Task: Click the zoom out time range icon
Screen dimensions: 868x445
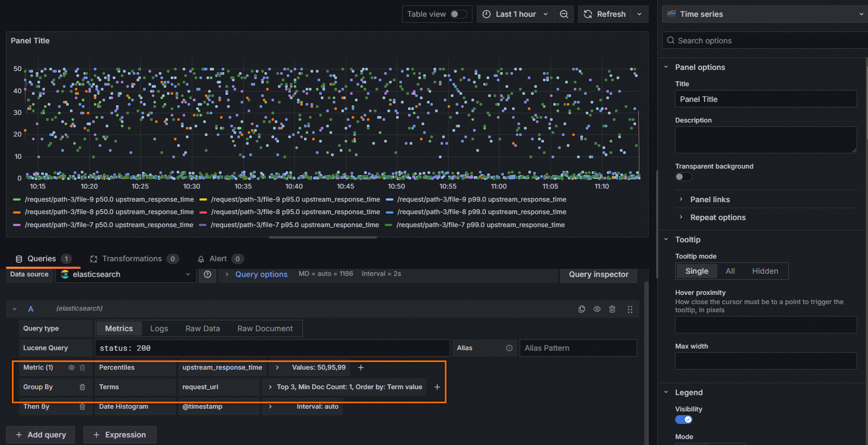Action: click(564, 14)
